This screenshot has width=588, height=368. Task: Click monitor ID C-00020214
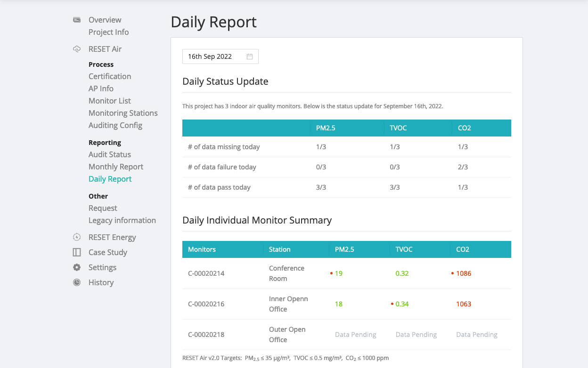point(206,273)
